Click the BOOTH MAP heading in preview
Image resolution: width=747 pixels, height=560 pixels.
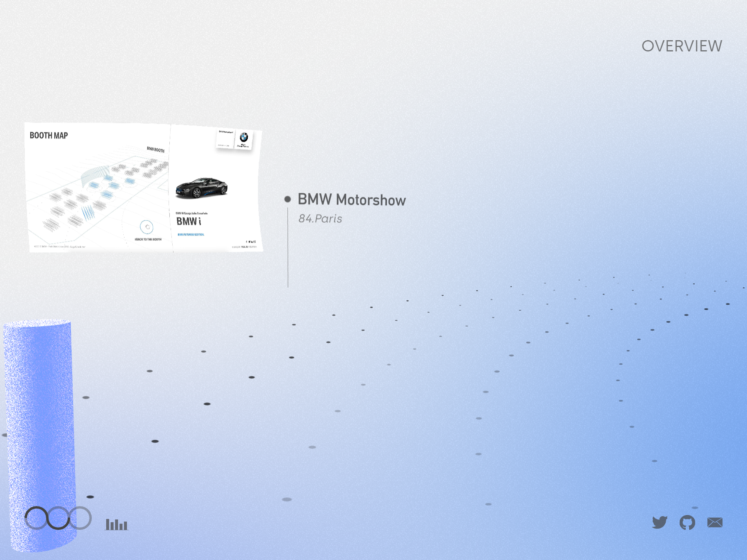[x=49, y=136]
